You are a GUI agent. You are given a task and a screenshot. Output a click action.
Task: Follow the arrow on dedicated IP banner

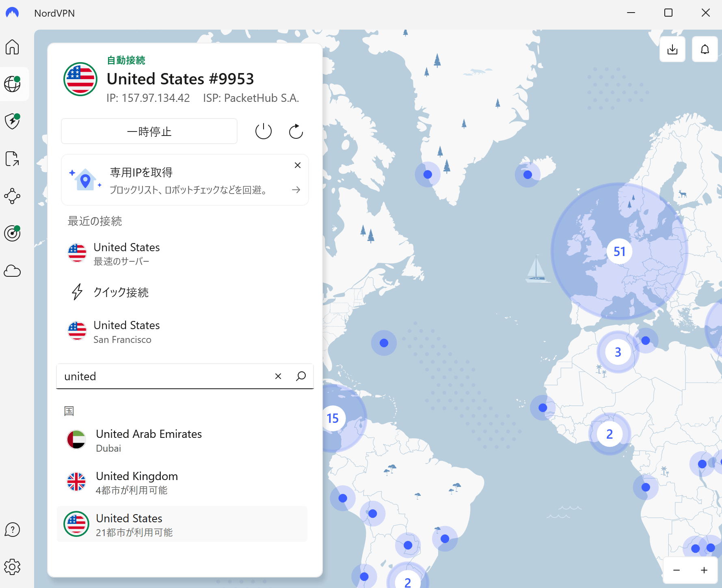[x=296, y=190]
